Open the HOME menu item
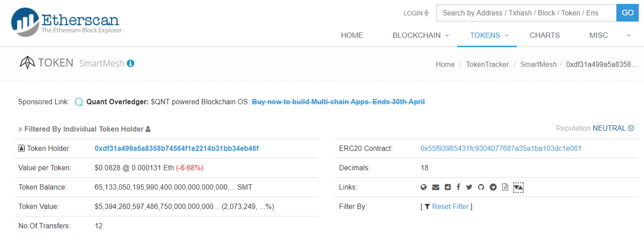The image size is (644, 245). [x=352, y=35]
